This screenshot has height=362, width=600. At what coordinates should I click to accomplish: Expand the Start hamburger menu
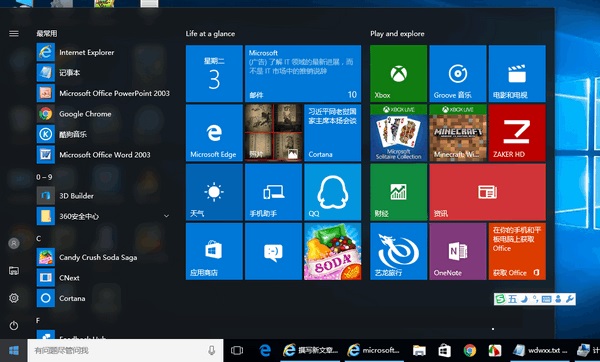coord(14,34)
